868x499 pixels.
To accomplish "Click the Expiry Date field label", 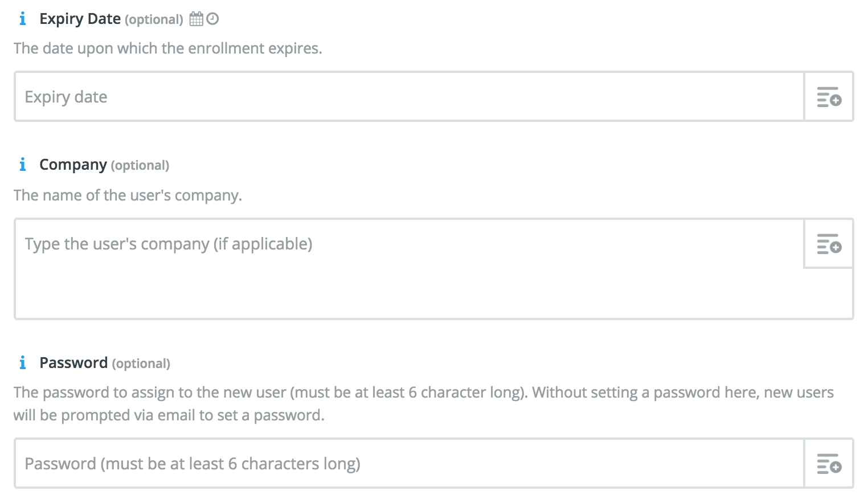I will point(80,19).
